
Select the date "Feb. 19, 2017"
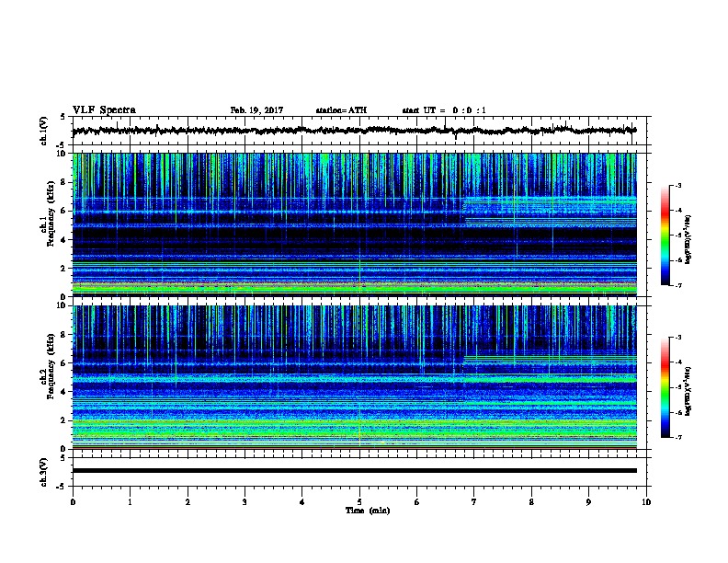[256, 110]
